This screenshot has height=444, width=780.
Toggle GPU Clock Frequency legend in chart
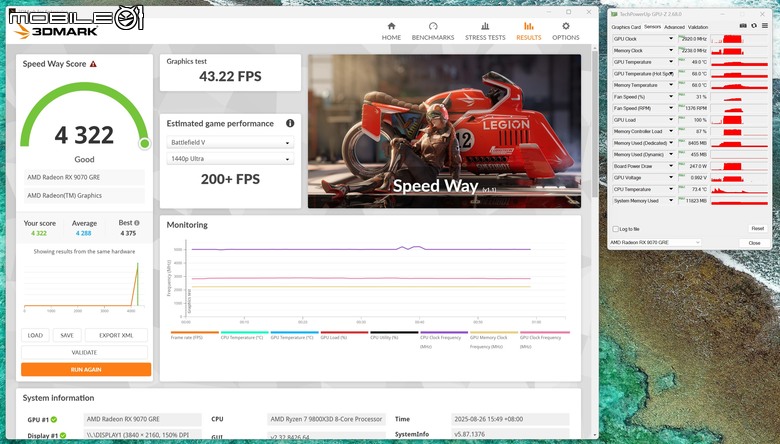point(544,339)
